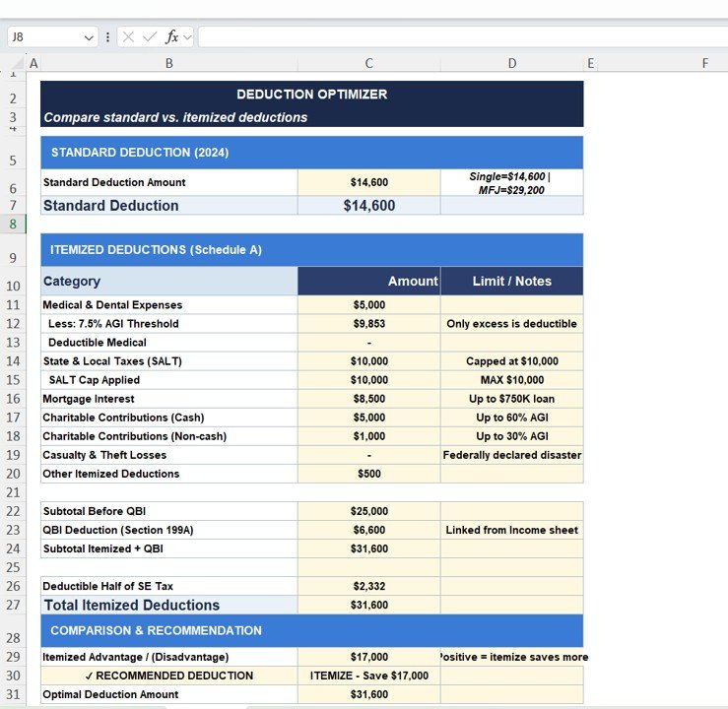This screenshot has width=728, height=709.
Task: Click 'Positive = itemize saves more' note
Action: tap(513, 657)
